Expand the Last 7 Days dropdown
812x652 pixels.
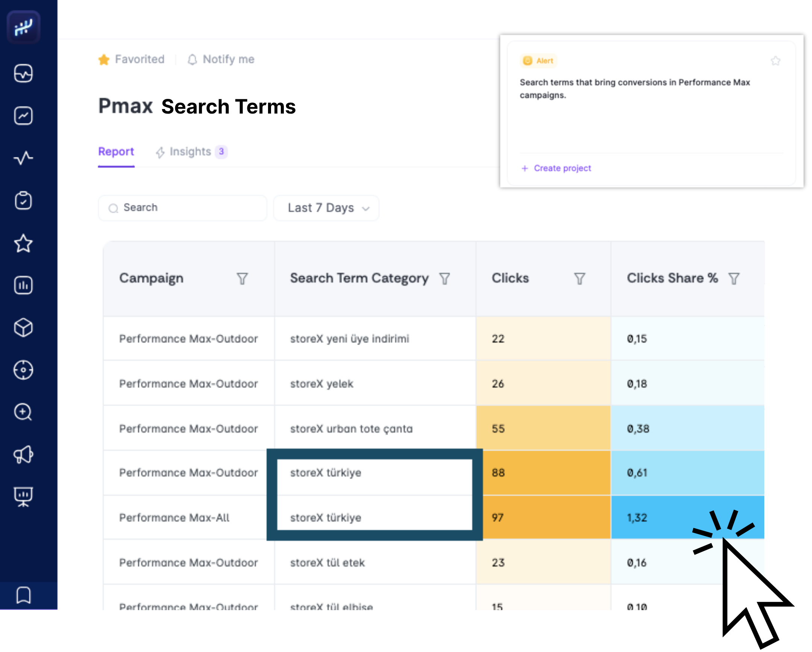tap(326, 208)
